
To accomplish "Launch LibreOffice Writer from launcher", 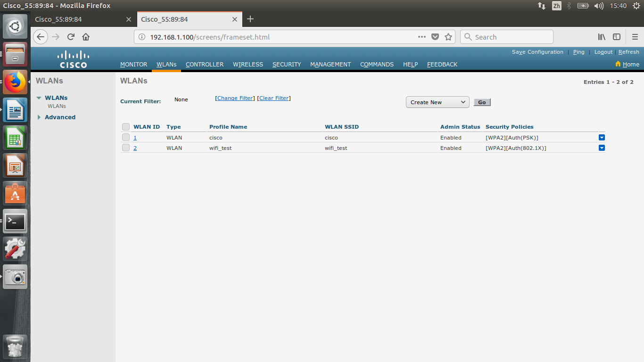I will [15, 111].
